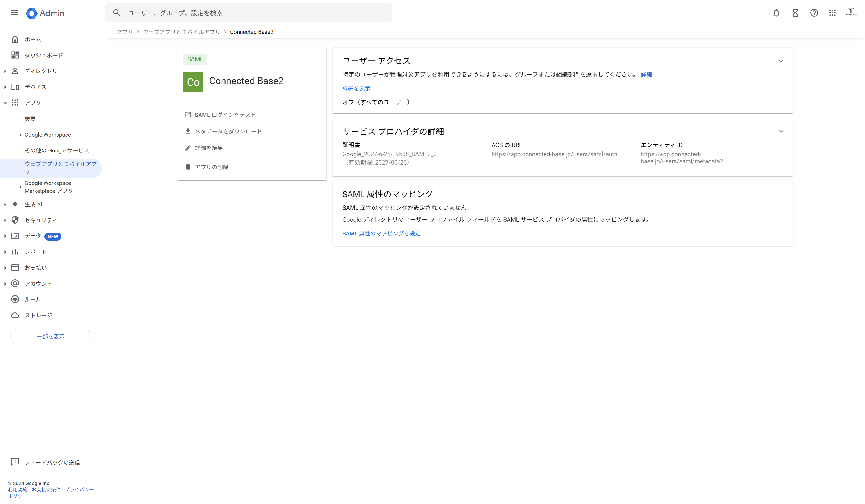The image size is (865, 504).
Task: Click the Google Admin logo
Action: pos(45,13)
